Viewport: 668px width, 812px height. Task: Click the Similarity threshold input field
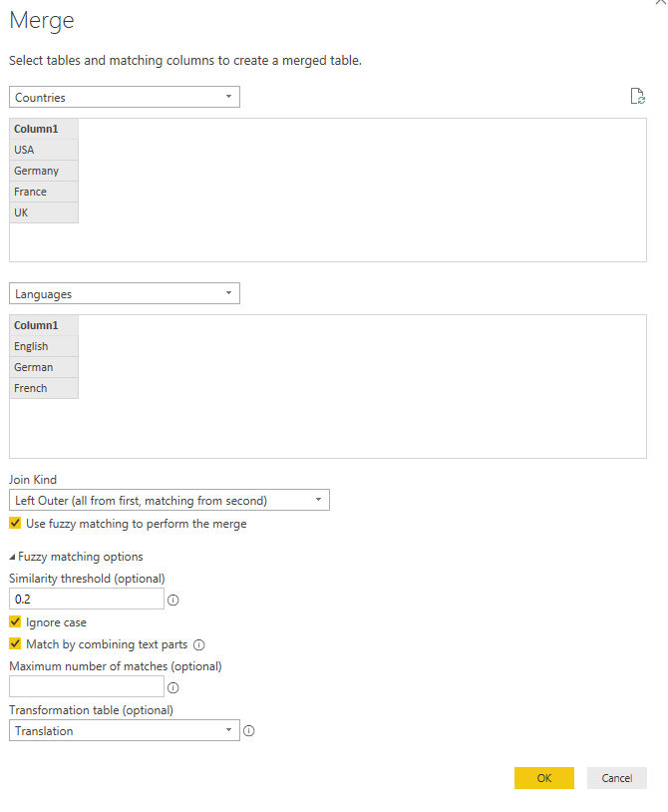(86, 600)
